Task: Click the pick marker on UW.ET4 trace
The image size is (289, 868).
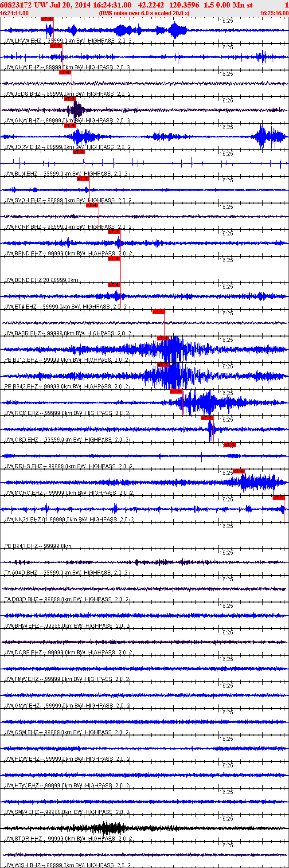Action: coord(114,285)
